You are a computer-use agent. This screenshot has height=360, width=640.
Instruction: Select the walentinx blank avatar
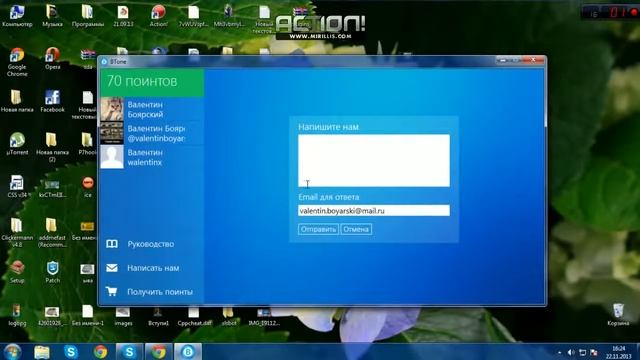(x=112, y=157)
